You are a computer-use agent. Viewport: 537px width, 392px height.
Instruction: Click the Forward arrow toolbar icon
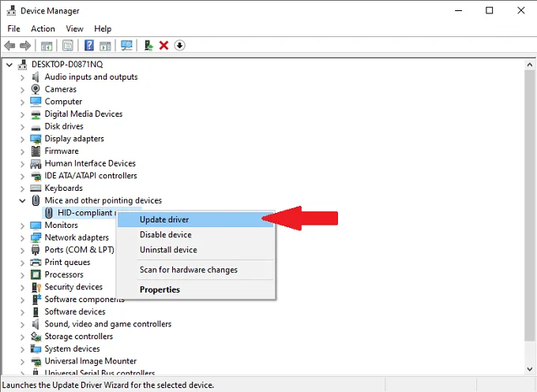click(25, 45)
